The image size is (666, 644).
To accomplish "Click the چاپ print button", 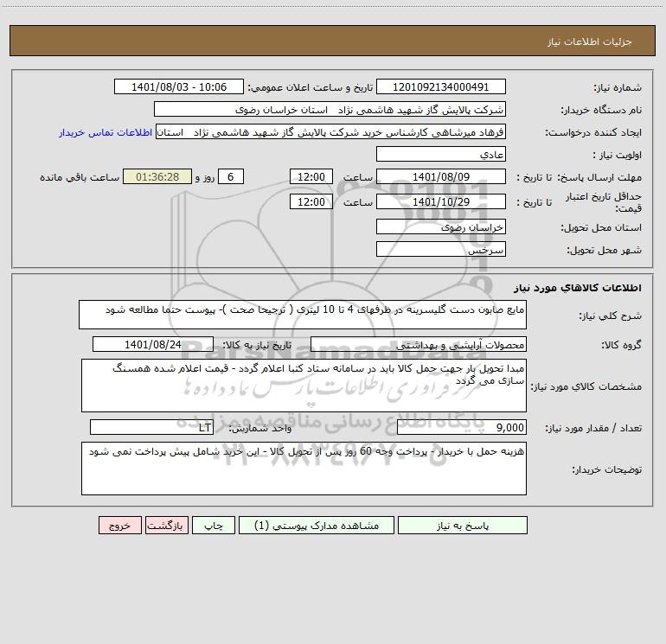I will [x=214, y=526].
